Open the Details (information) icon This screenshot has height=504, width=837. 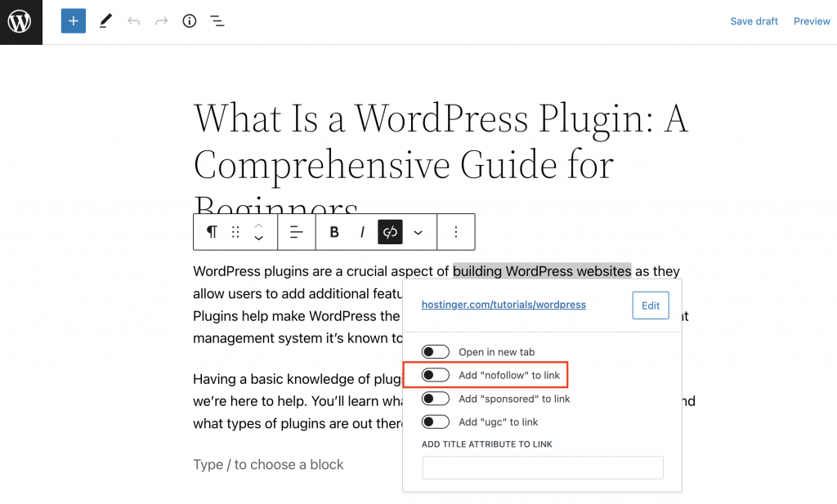click(x=189, y=20)
